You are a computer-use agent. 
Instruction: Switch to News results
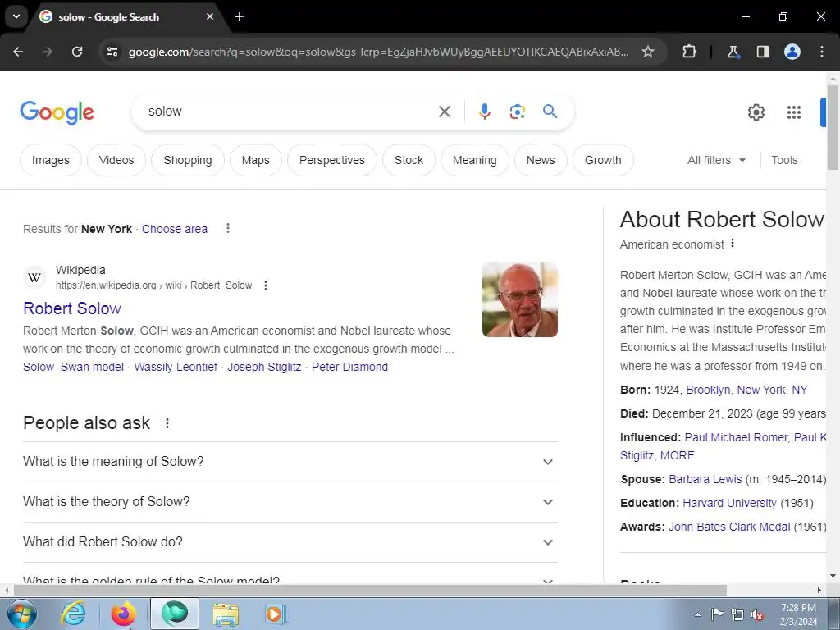(541, 160)
